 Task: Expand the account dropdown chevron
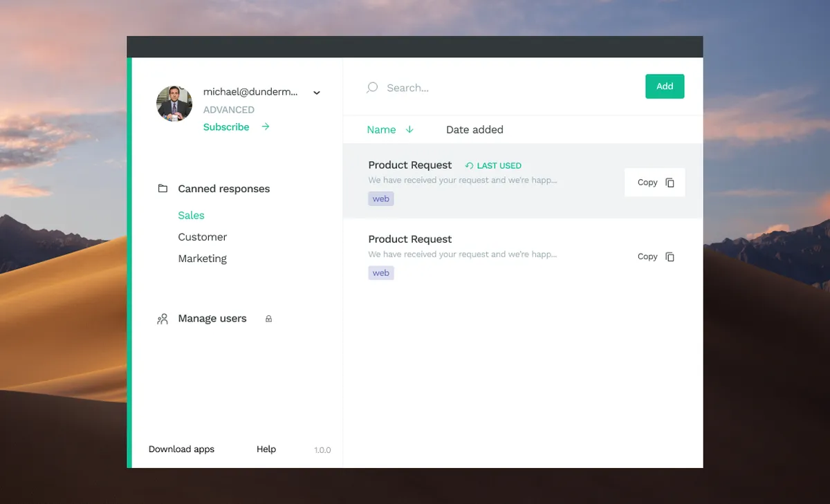[317, 93]
